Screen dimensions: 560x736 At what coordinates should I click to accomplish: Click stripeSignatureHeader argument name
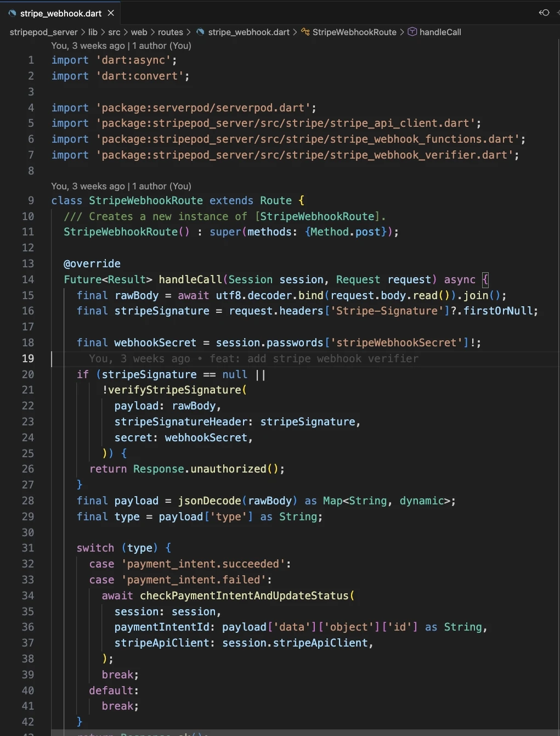coord(181,422)
